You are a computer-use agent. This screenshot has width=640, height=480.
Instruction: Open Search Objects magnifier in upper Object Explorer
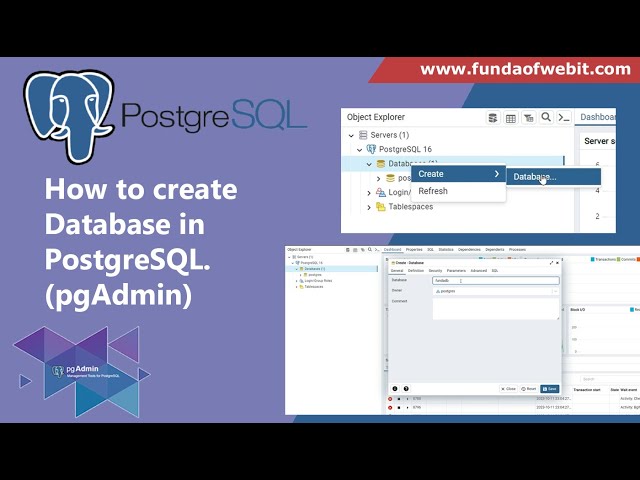(546, 118)
